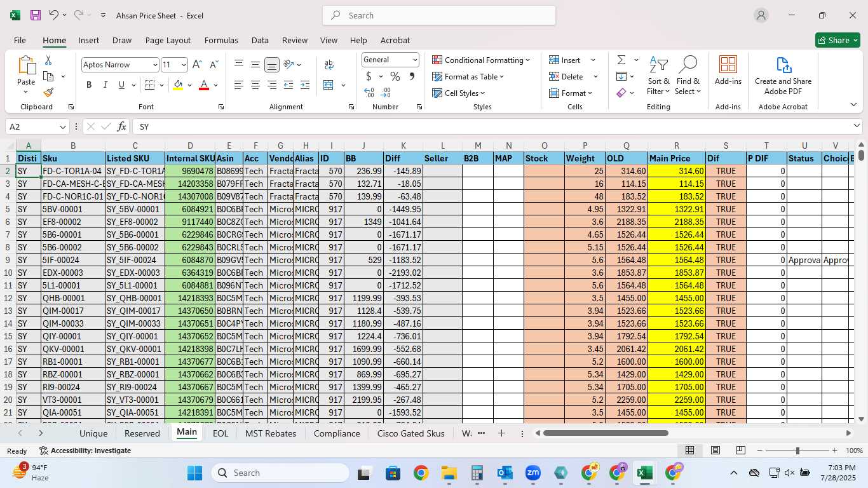Click the Copy icon in Clipboard group
This screenshot has height=488, width=868.
[x=48, y=76]
